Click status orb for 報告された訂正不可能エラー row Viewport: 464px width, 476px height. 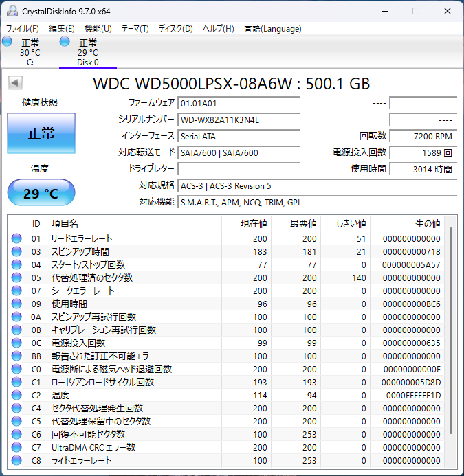tap(16, 356)
